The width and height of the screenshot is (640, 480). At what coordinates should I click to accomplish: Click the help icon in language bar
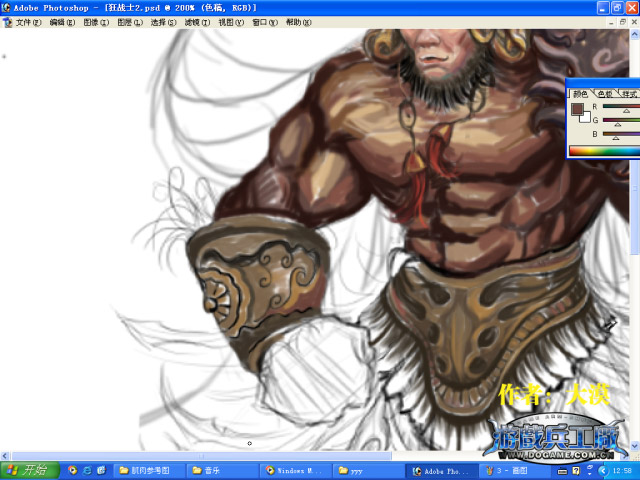click(x=576, y=471)
